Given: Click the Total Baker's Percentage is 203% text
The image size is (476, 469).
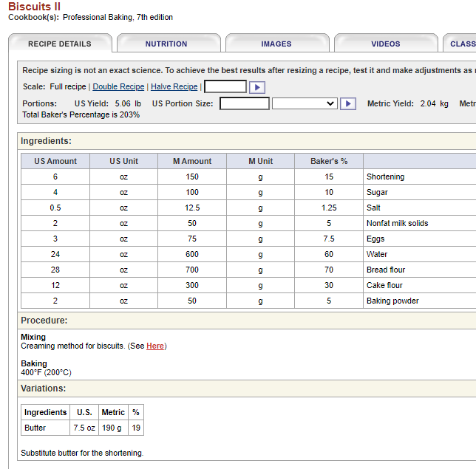Looking at the screenshot, I should pos(81,114).
